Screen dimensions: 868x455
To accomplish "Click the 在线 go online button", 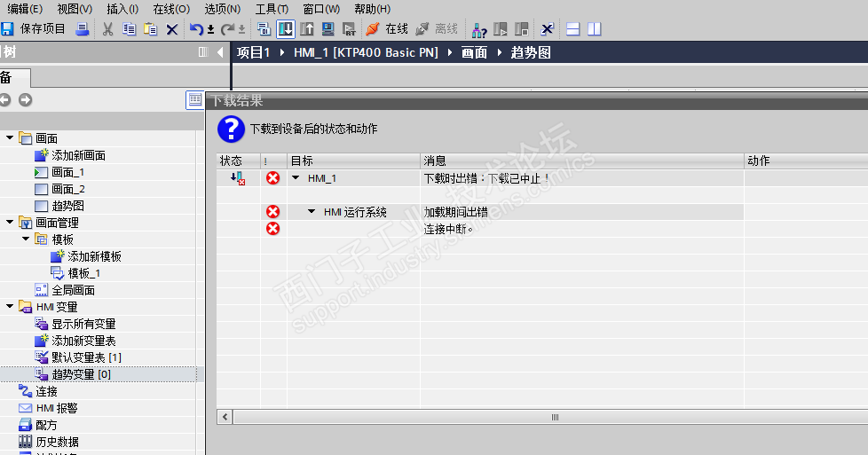I will 397,28.
